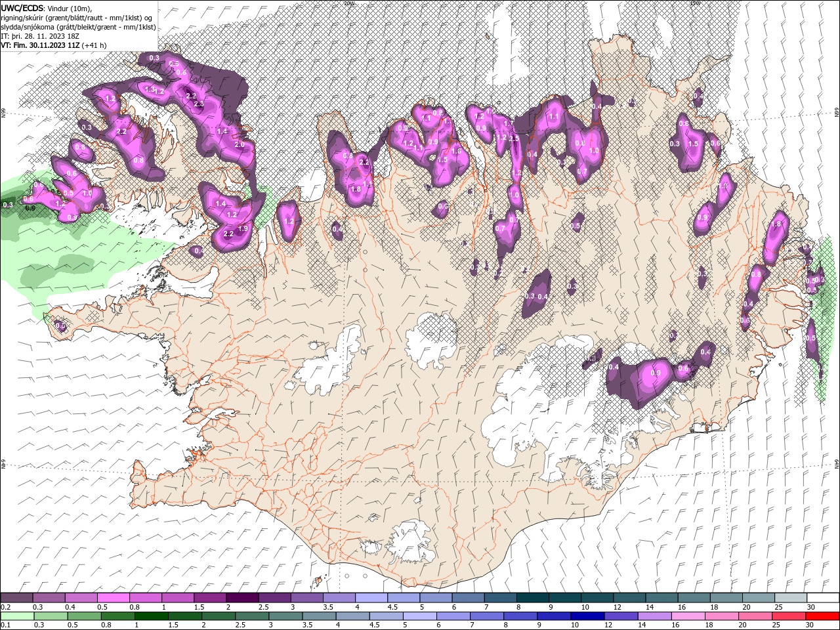Select the 0.8 swatch in the upper legend row
Screen dimensions: 840x630
(x=145, y=598)
